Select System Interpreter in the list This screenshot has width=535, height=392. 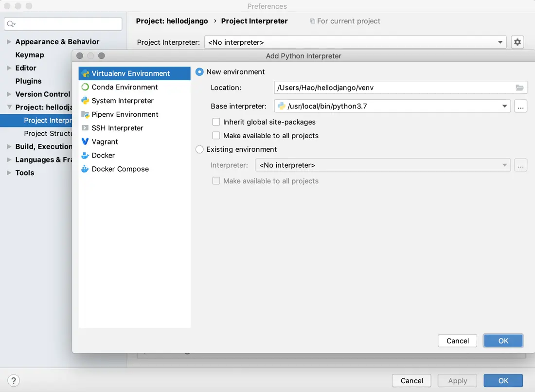(134, 101)
